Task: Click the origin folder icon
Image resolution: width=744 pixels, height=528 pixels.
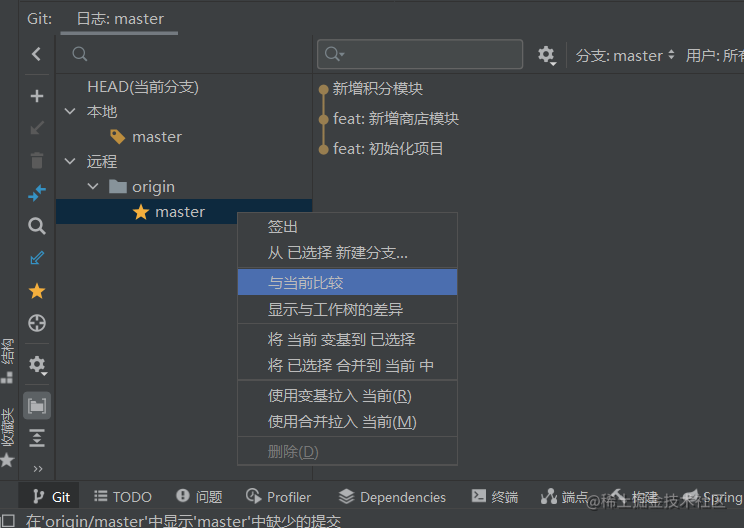Action: click(x=118, y=186)
